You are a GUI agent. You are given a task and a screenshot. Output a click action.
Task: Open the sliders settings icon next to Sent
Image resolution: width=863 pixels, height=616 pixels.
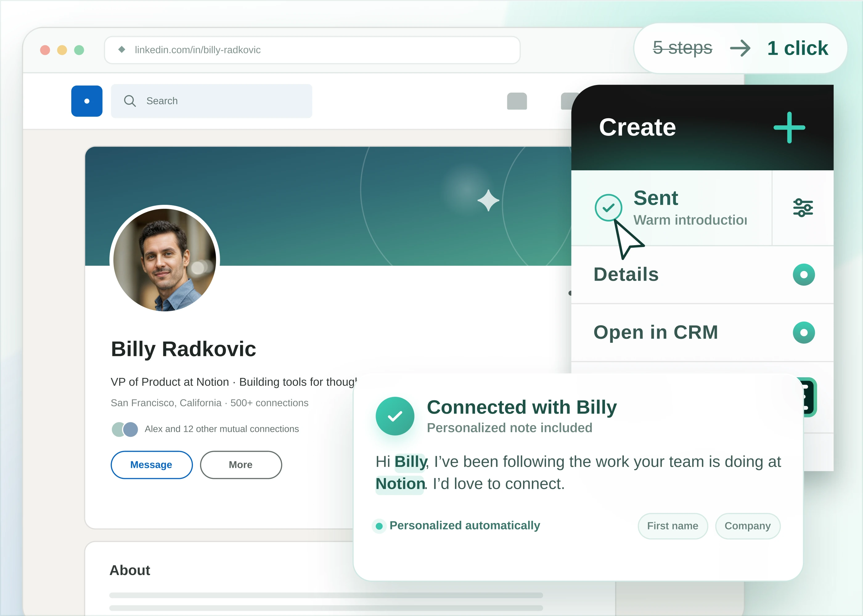[803, 208]
